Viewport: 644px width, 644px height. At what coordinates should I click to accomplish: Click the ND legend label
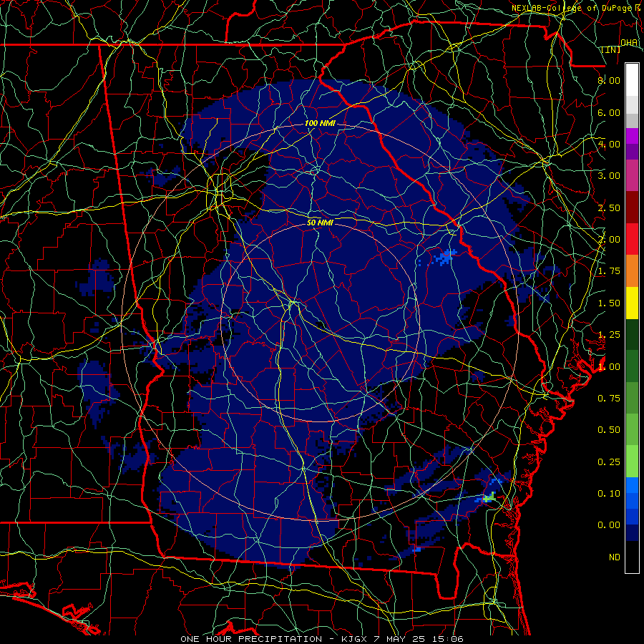pos(615,557)
